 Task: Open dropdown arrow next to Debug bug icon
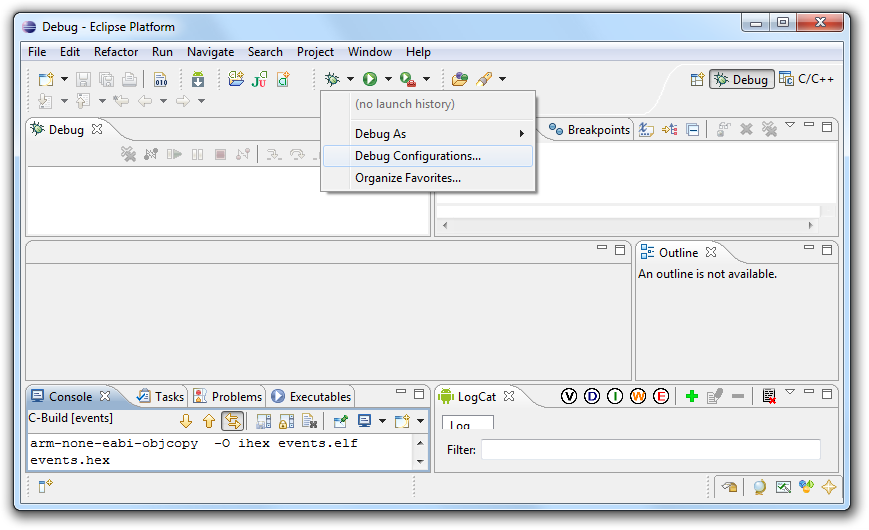(x=350, y=79)
